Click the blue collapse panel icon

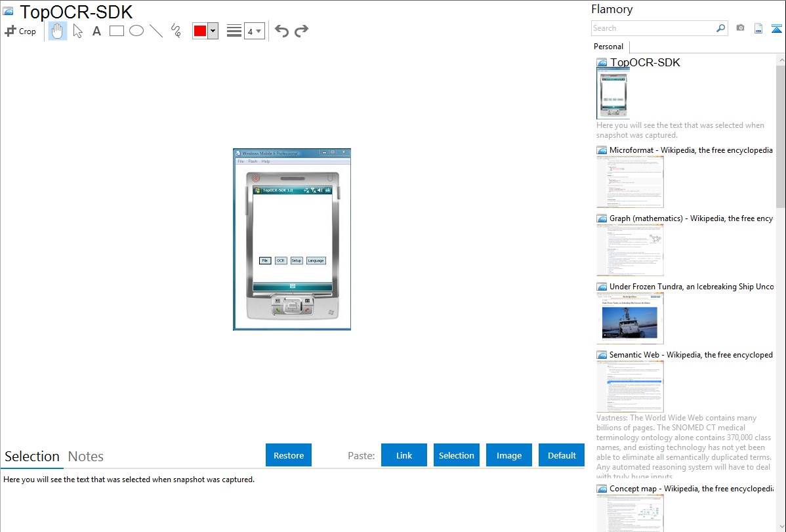[x=776, y=28]
